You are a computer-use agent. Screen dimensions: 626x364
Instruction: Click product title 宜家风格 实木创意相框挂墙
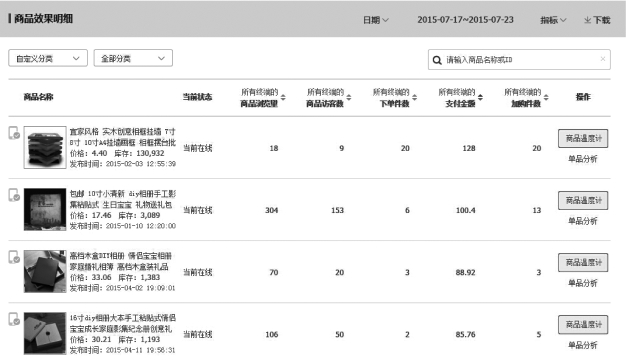coord(123,137)
